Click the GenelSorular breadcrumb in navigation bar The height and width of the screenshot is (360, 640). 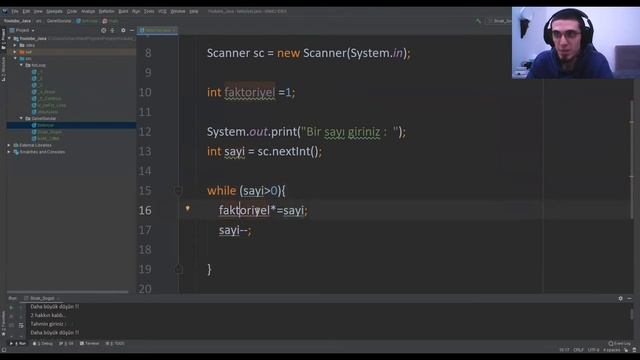[x=59, y=21]
